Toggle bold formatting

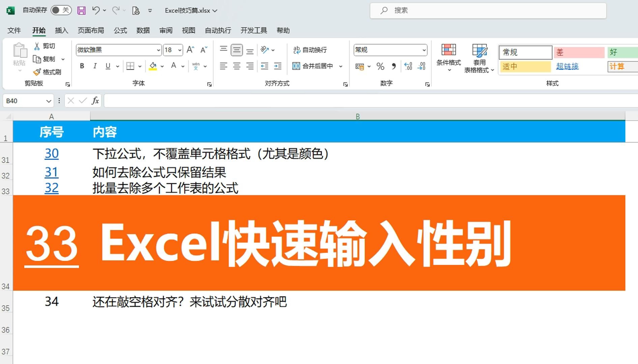[82, 66]
